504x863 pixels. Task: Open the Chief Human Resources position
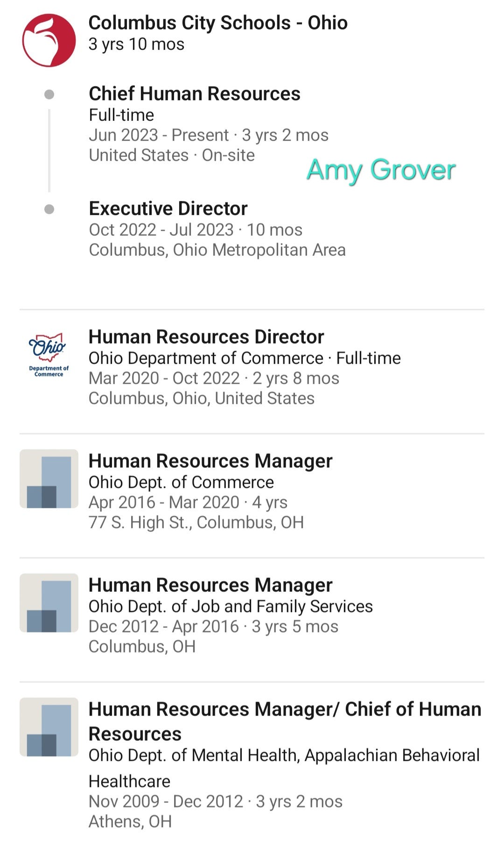point(195,93)
